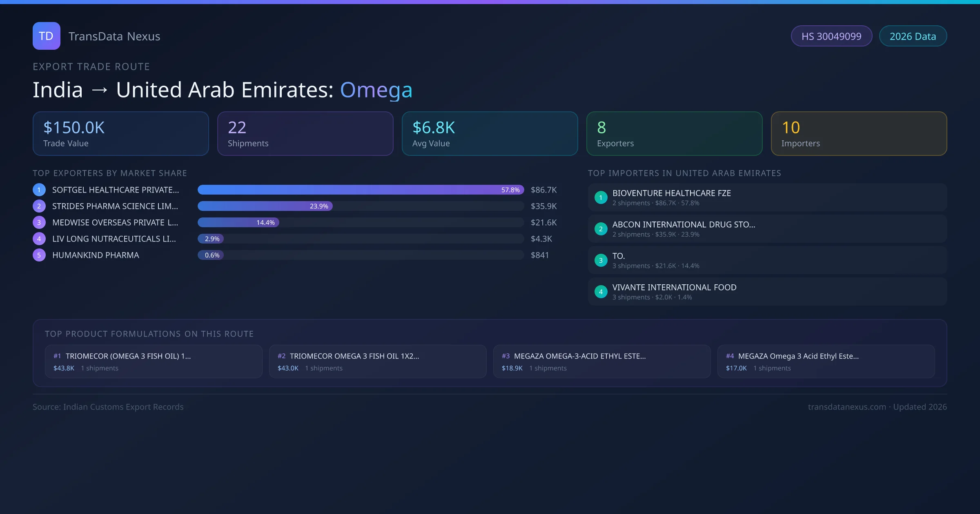Open the 8 Exporters stat card
The height and width of the screenshot is (514, 980).
click(674, 134)
